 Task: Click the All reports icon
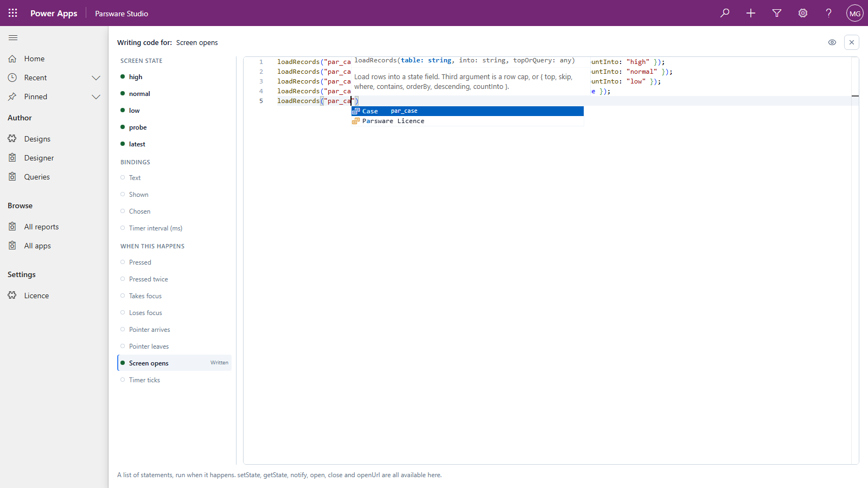(12, 227)
